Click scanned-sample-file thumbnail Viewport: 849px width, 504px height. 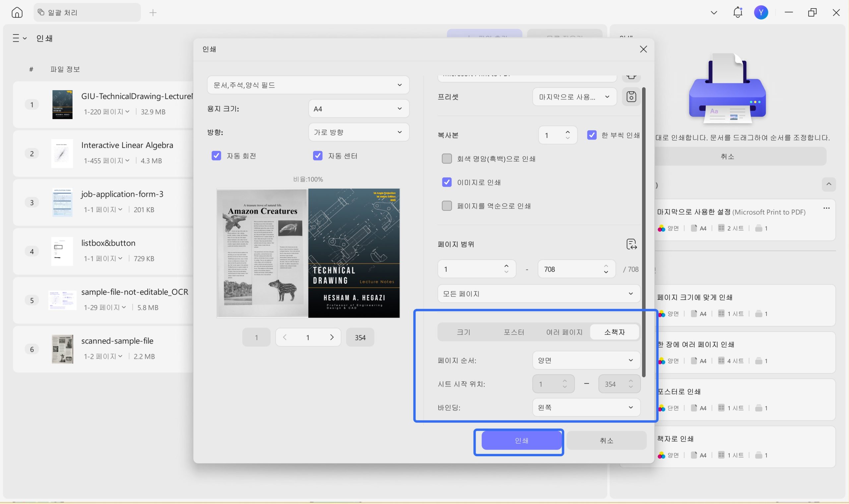coord(62,349)
